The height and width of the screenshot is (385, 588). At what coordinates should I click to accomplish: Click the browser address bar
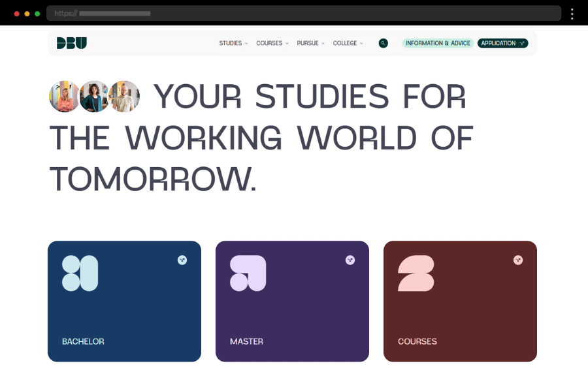304,14
